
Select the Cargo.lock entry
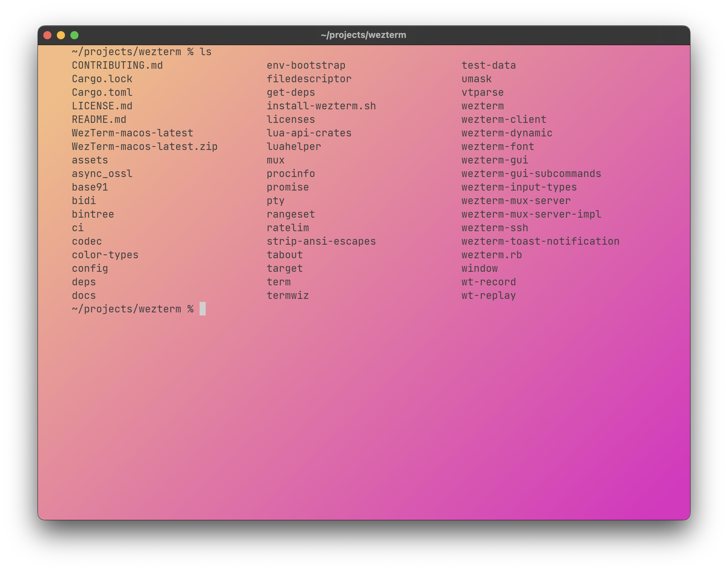(102, 79)
